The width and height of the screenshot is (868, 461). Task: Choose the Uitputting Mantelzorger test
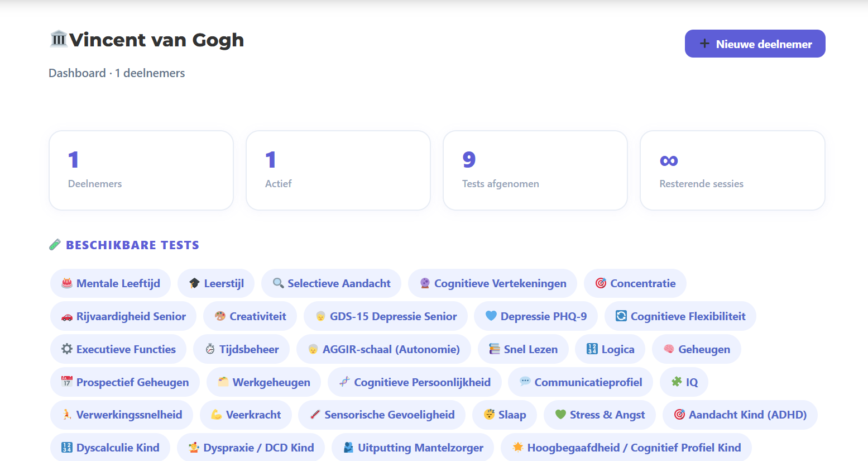pos(413,448)
